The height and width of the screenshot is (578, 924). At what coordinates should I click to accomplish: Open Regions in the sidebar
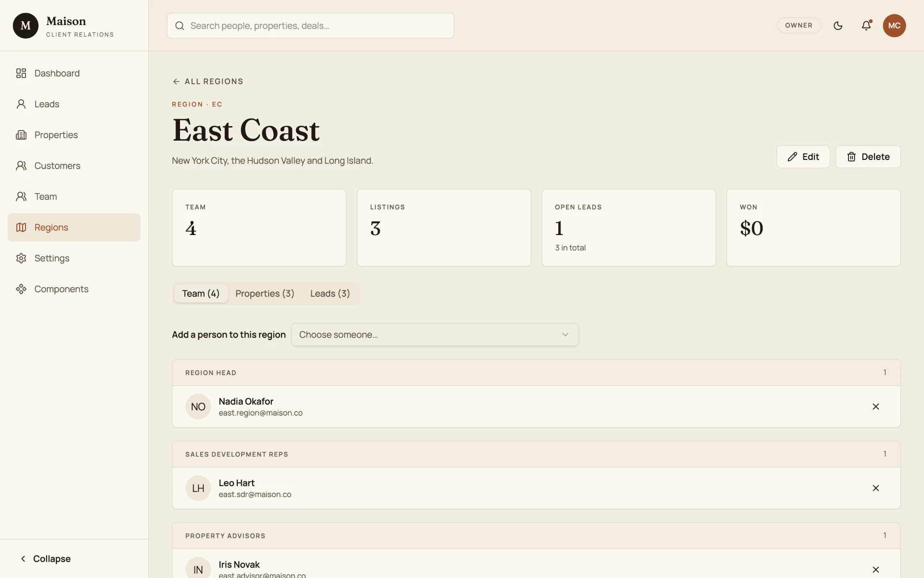[74, 227]
